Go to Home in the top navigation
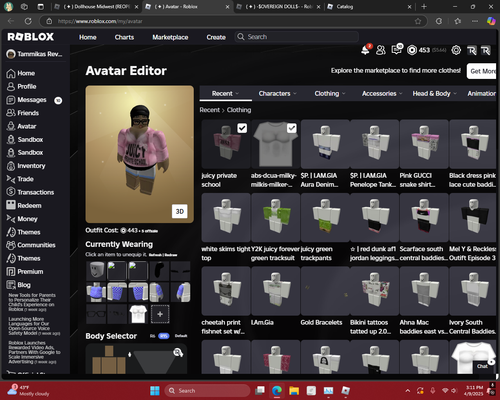 click(88, 37)
